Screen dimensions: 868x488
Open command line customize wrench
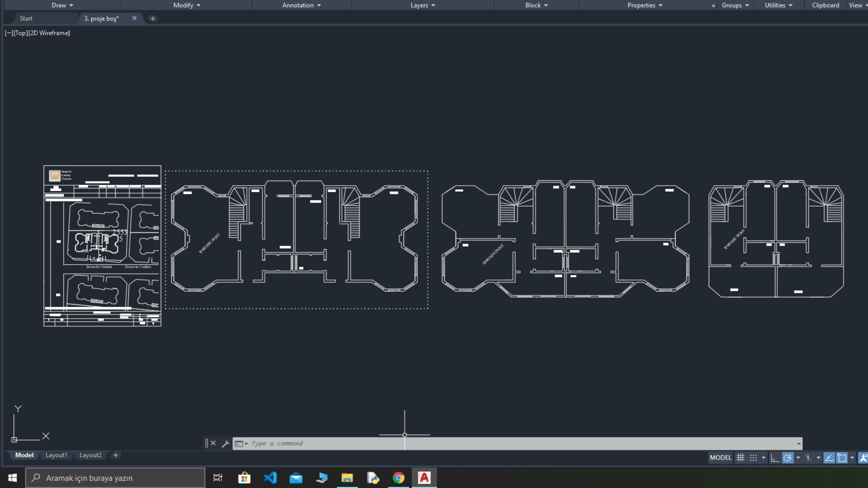(x=226, y=444)
